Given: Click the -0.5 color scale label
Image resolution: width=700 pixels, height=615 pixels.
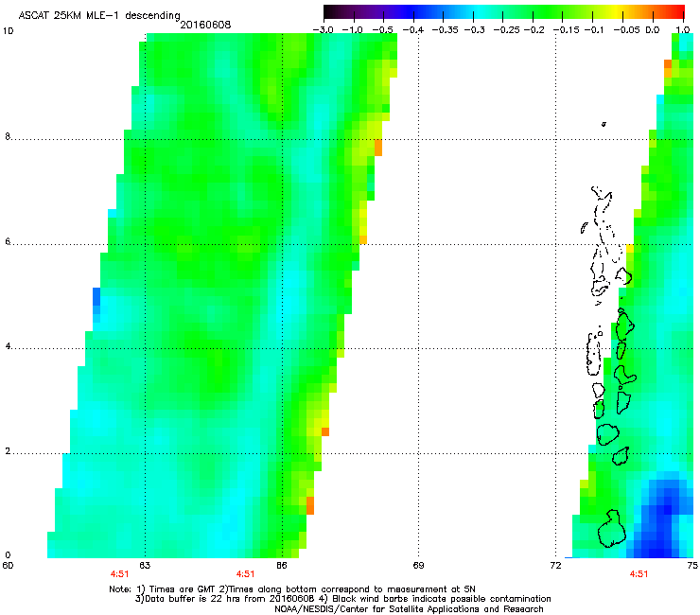Looking at the screenshot, I should [382, 30].
